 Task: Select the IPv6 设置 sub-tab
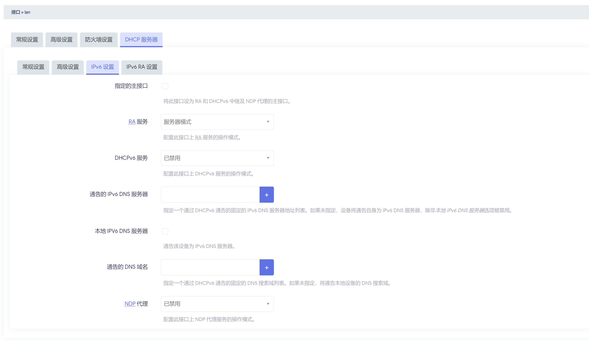pos(102,67)
